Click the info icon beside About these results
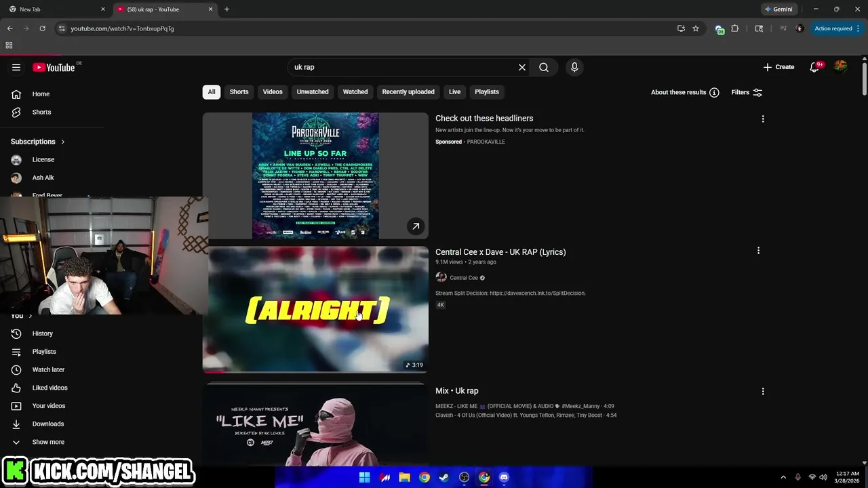Image resolution: width=868 pixels, height=488 pixels. click(x=714, y=92)
